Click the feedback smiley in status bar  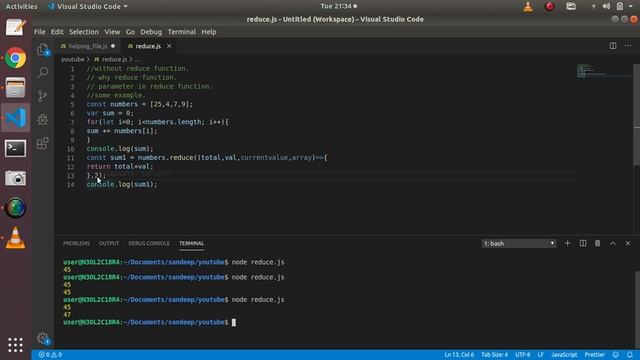pos(616,355)
